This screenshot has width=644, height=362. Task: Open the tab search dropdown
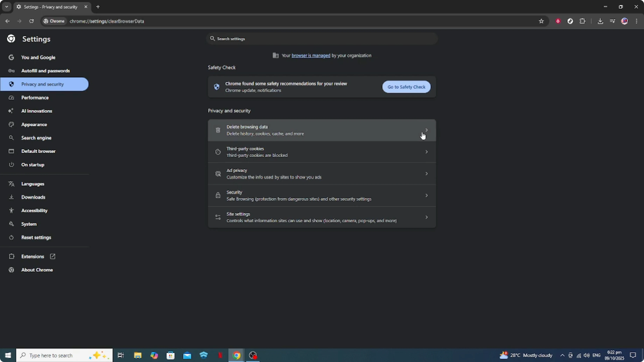pyautogui.click(x=6, y=7)
